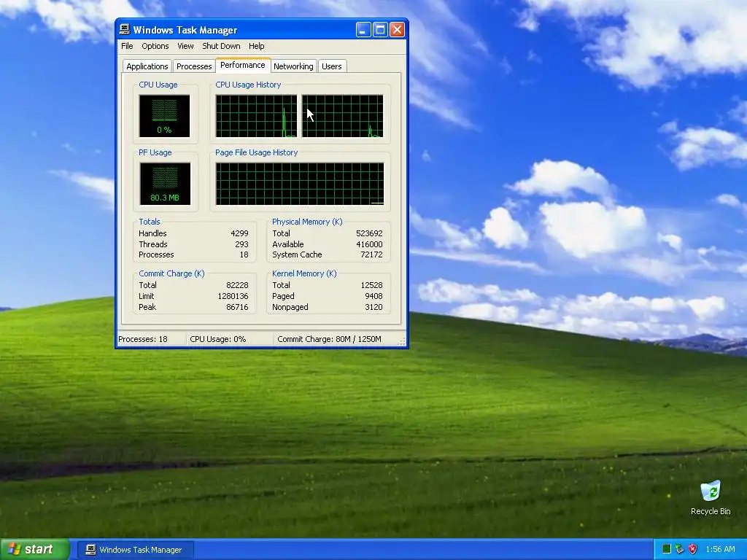This screenshot has width=747, height=560.
Task: Click the Windows Task Manager taskbar button
Action: [135, 550]
